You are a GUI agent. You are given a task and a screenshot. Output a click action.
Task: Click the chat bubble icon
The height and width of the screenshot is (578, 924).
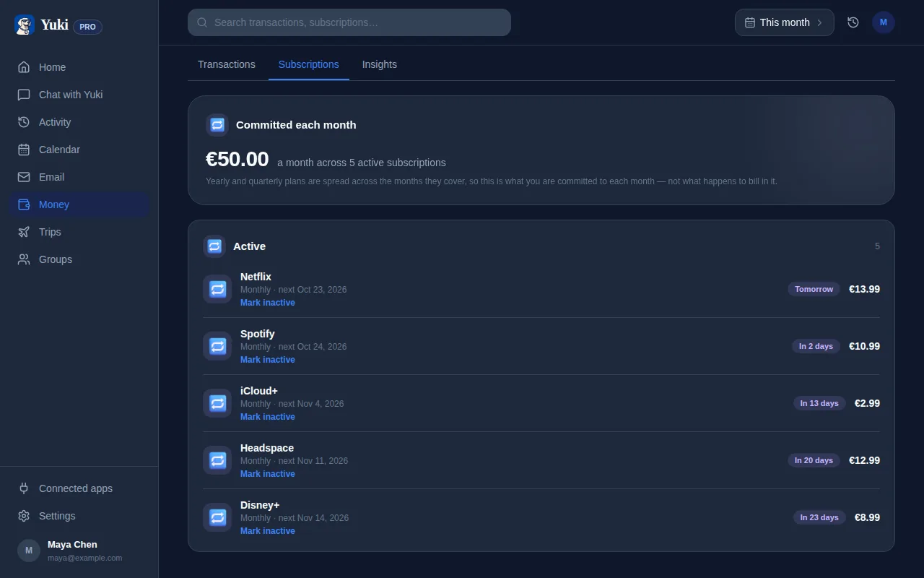click(24, 95)
